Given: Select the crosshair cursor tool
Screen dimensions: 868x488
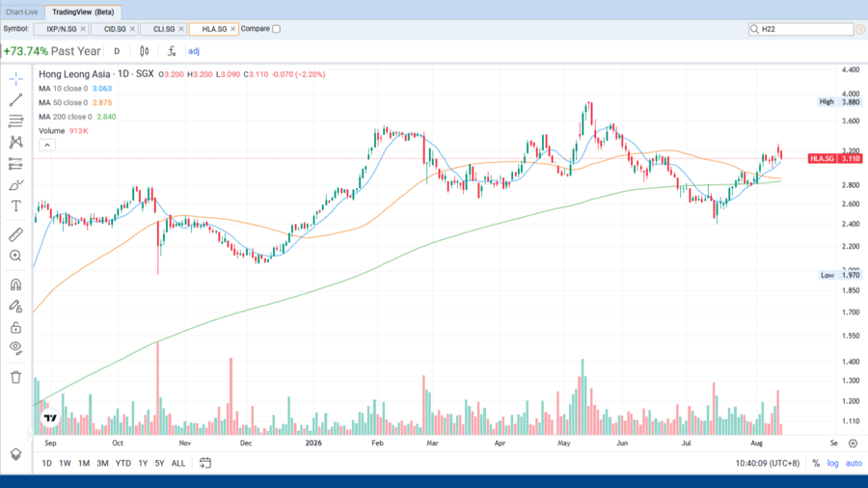Looking at the screenshot, I should tap(16, 79).
